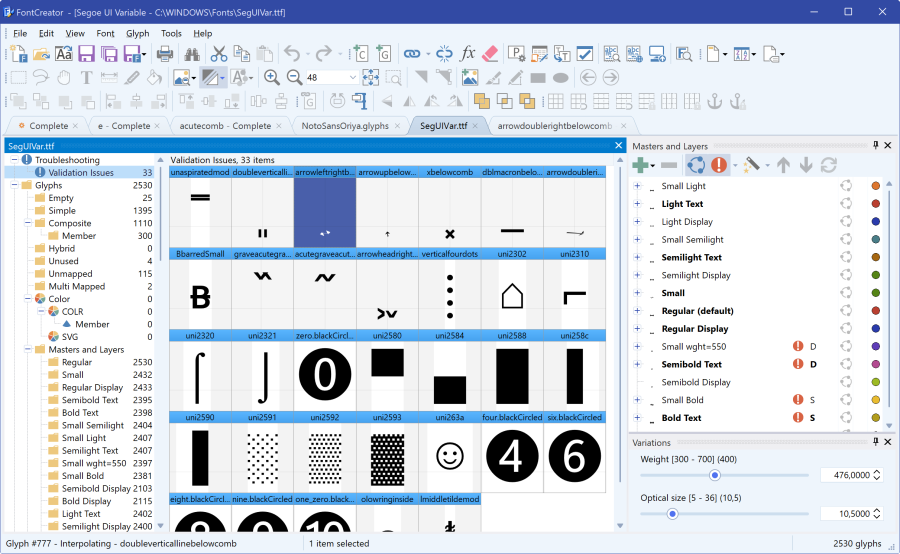Open the Glyph menu
This screenshot has height=554, width=900.
coord(138,33)
